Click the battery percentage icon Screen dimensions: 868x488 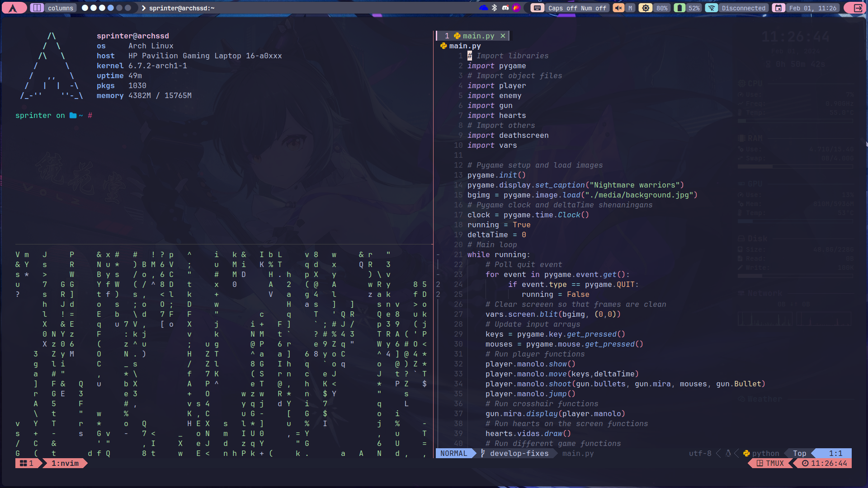click(691, 7)
